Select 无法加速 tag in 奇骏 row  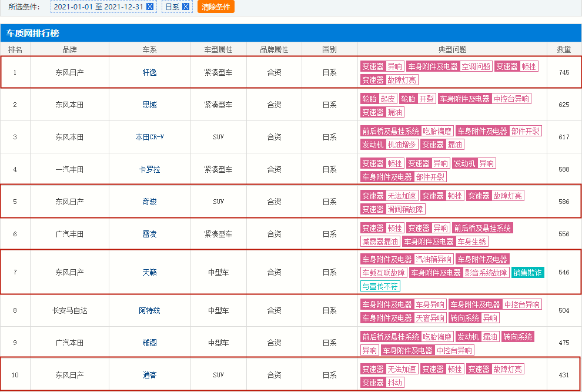pos(402,196)
